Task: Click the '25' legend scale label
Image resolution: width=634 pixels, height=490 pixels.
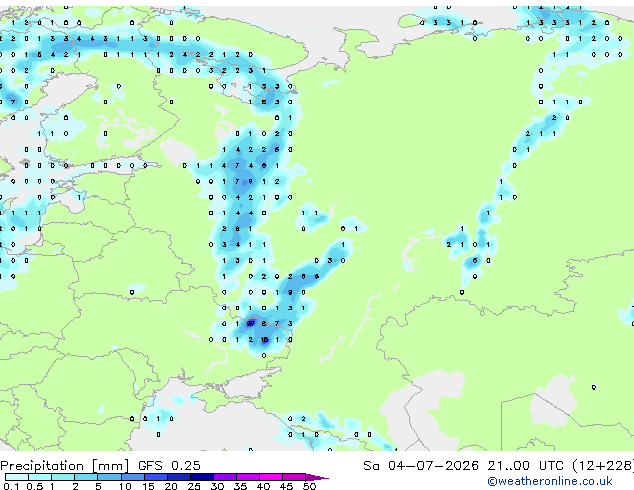Action: pos(194,486)
